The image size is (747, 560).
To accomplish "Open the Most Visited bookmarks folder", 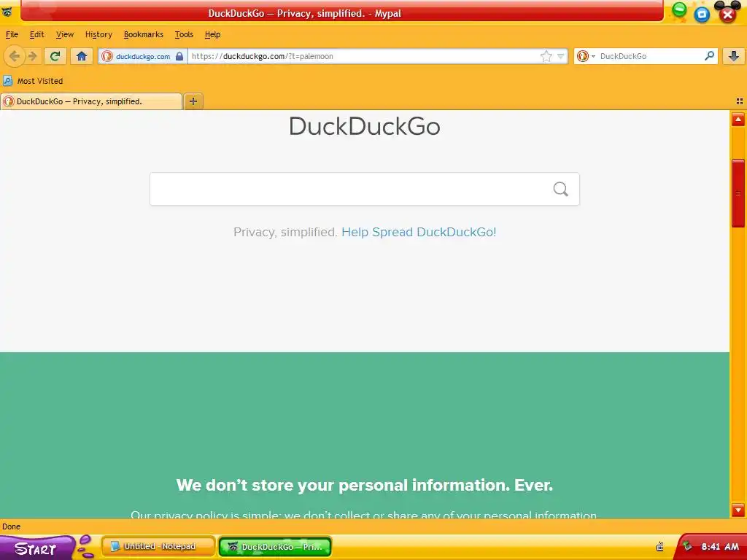I will (x=33, y=81).
